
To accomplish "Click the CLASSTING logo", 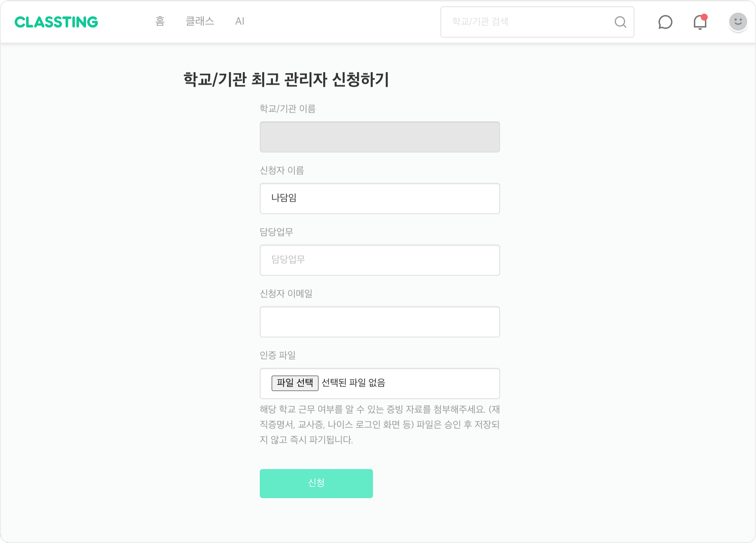I will click(56, 22).
